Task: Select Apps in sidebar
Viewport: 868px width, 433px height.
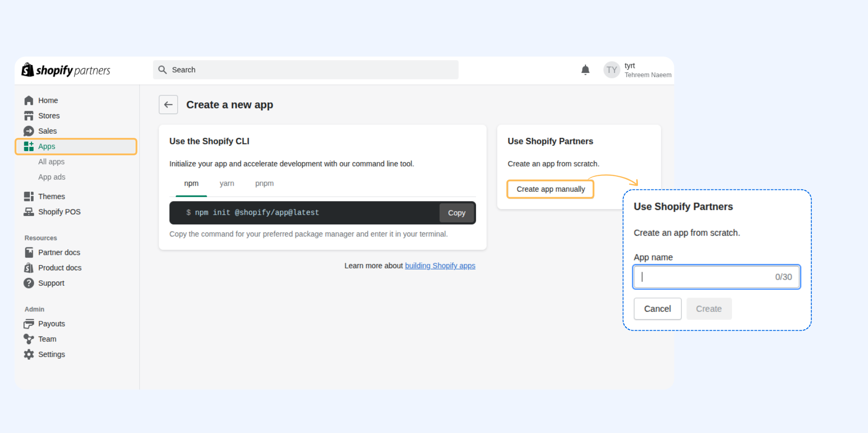Action: tap(76, 146)
